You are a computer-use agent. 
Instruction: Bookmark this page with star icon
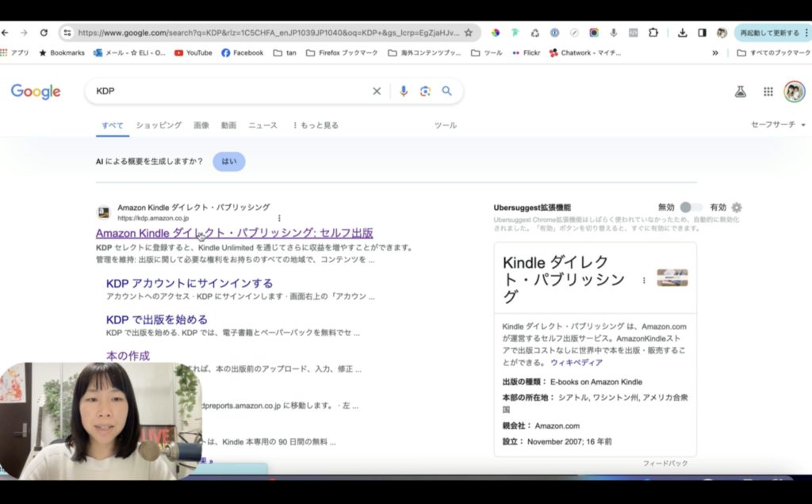point(469,32)
